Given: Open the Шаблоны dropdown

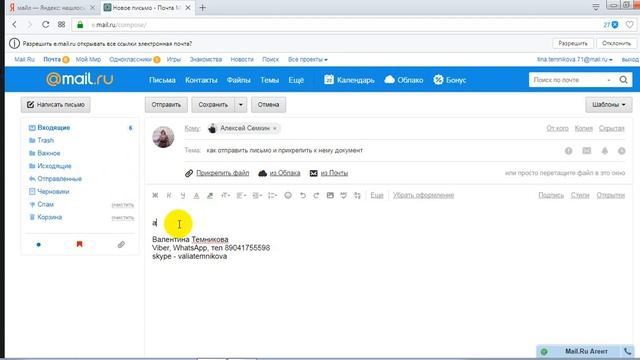Looking at the screenshot, I should click(x=609, y=105).
